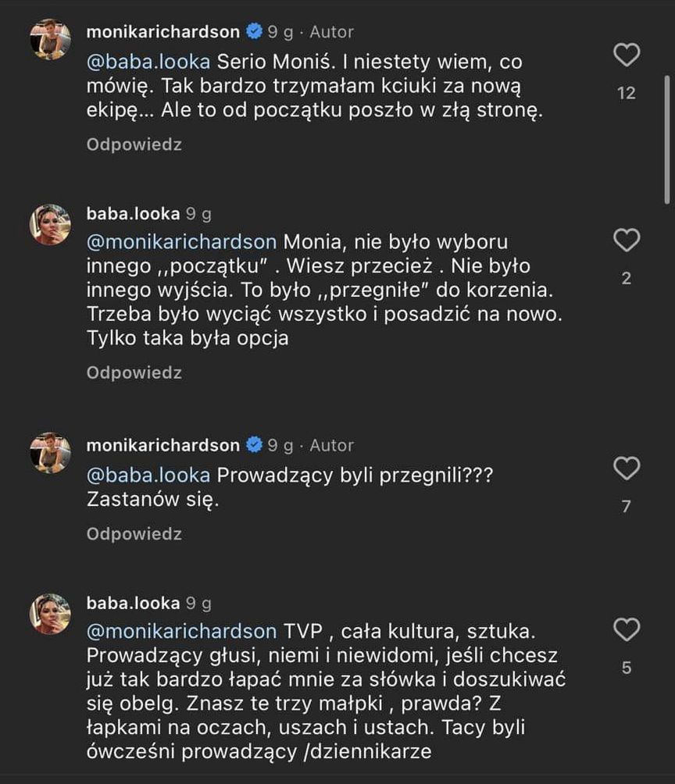Click the like count "12" on the first comment
This screenshot has height=784, width=675.
pos(627,93)
